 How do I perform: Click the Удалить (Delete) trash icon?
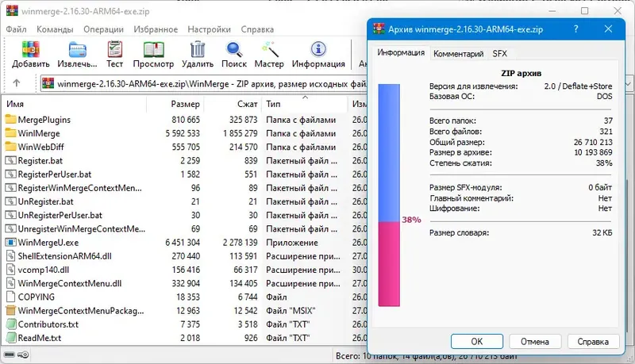click(x=198, y=49)
